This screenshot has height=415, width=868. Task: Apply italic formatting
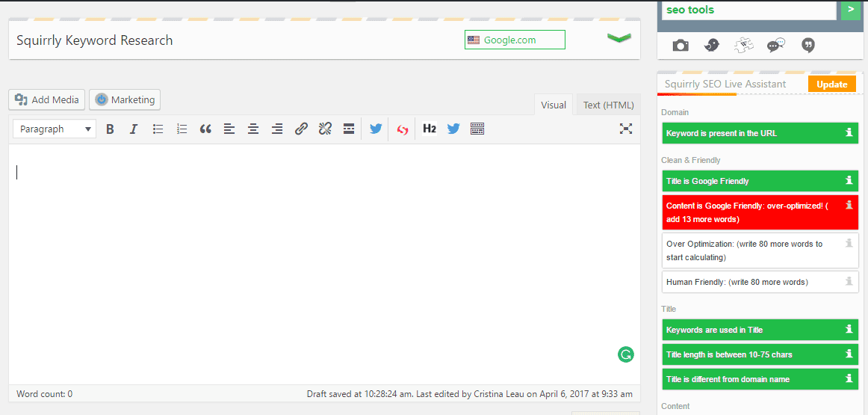coord(134,129)
